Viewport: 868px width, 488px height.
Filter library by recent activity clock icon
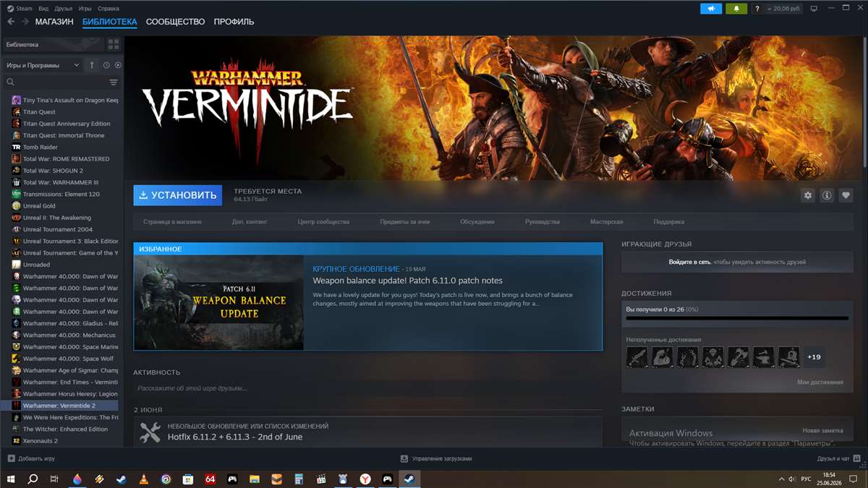[x=106, y=65]
